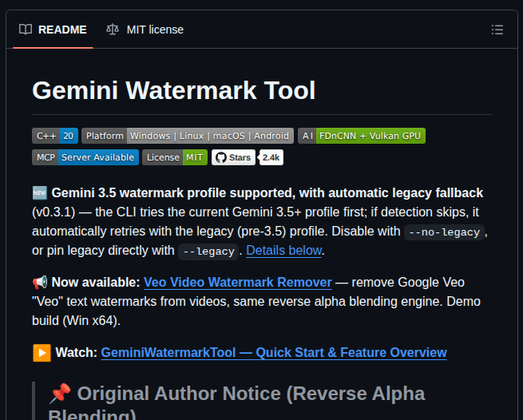The height and width of the screenshot is (420, 523).
Task: Open the Veo Video Watermark Remover link
Action: pyautogui.click(x=237, y=282)
